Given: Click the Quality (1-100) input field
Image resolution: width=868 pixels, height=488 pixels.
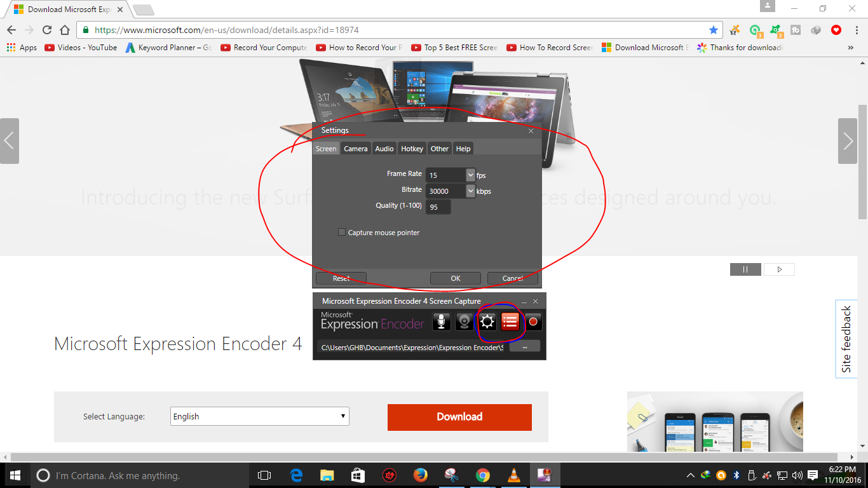Looking at the screenshot, I should click(x=438, y=207).
